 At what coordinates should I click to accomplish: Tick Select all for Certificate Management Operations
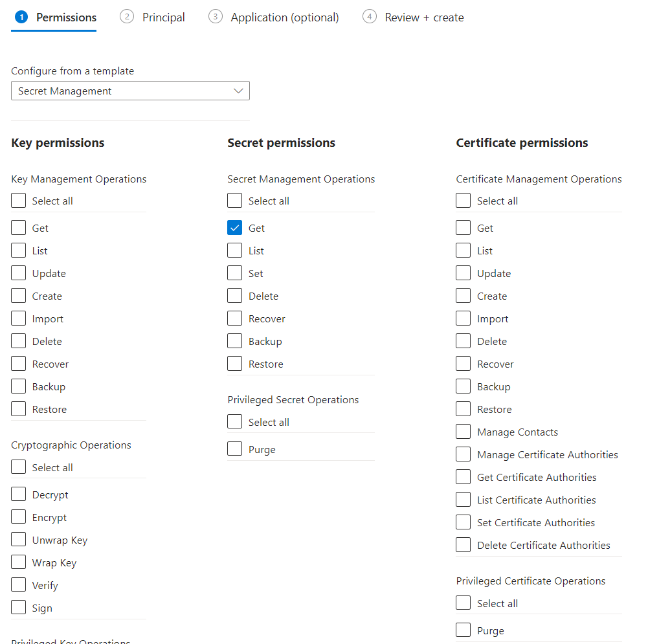point(464,201)
